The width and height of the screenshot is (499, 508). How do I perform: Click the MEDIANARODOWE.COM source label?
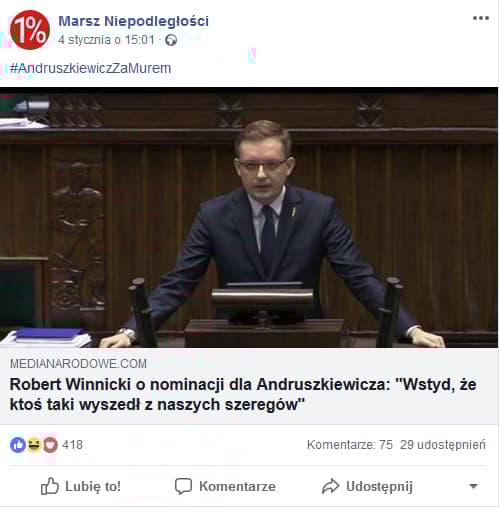78,364
